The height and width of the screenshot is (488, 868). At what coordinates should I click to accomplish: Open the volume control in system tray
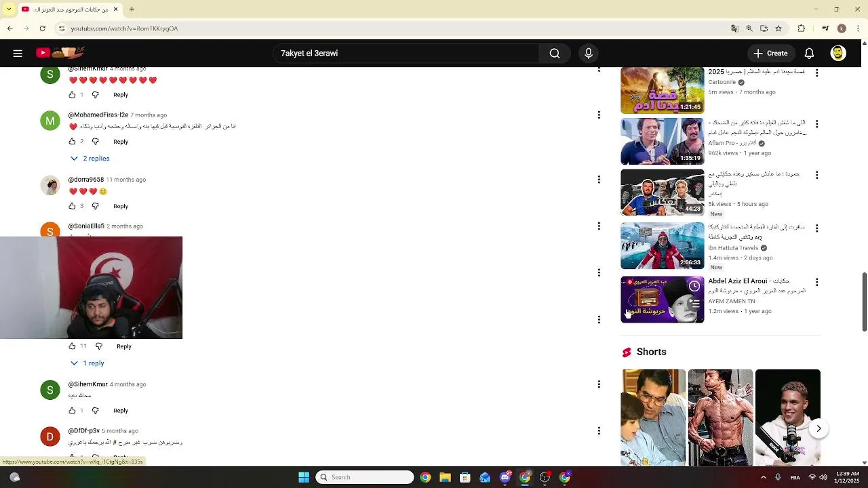[823, 477]
